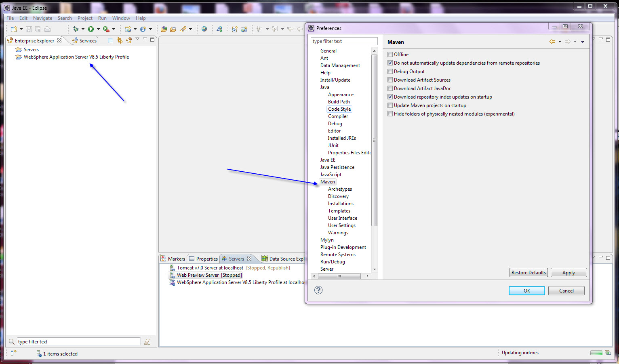Click the New Server wizard toolbar icon
Viewport: 619px width, 364px height.
tap(128, 29)
